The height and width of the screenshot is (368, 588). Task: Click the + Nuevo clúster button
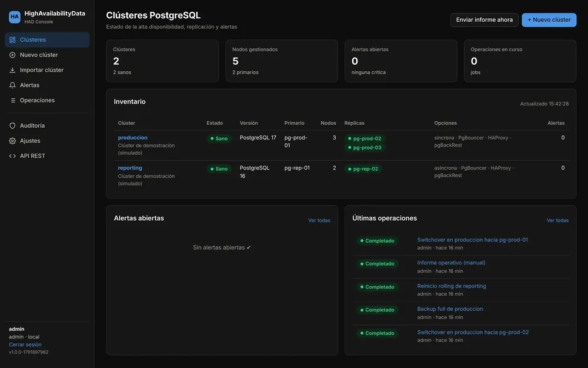[549, 20]
